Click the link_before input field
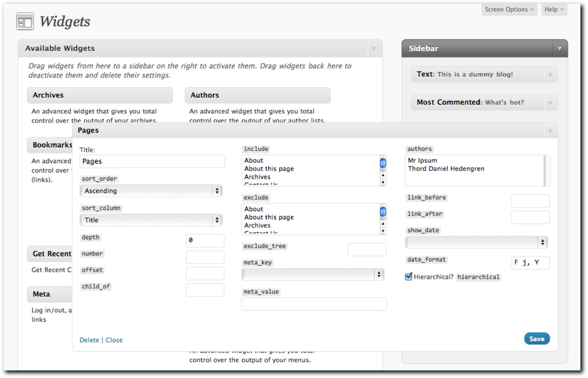588x378 pixels. 530,201
